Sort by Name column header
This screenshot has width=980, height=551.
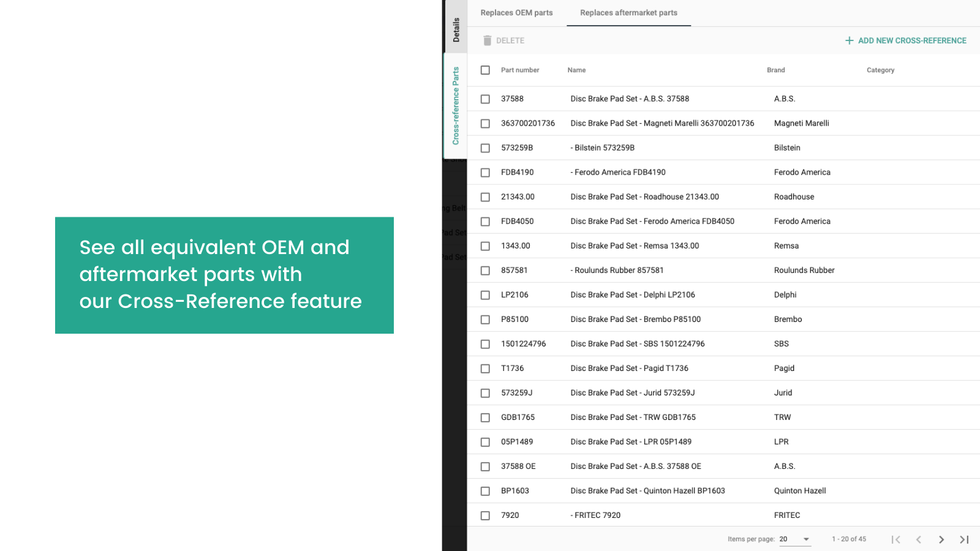[x=576, y=70]
